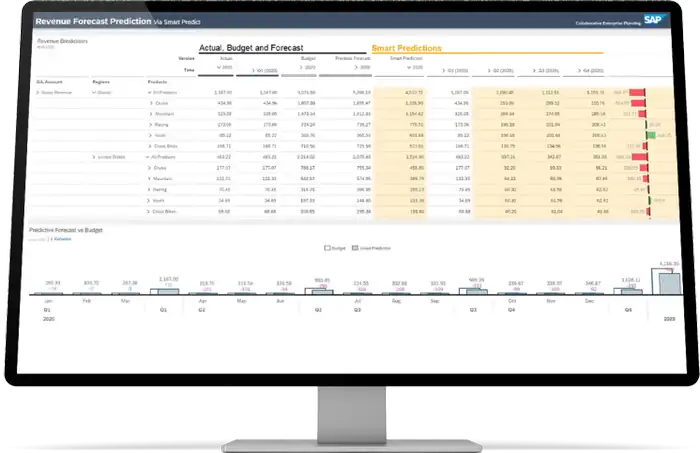Viewport: 700px width, 453px height.
Task: Click Budget legend swatch in chart
Action: [x=327, y=247]
